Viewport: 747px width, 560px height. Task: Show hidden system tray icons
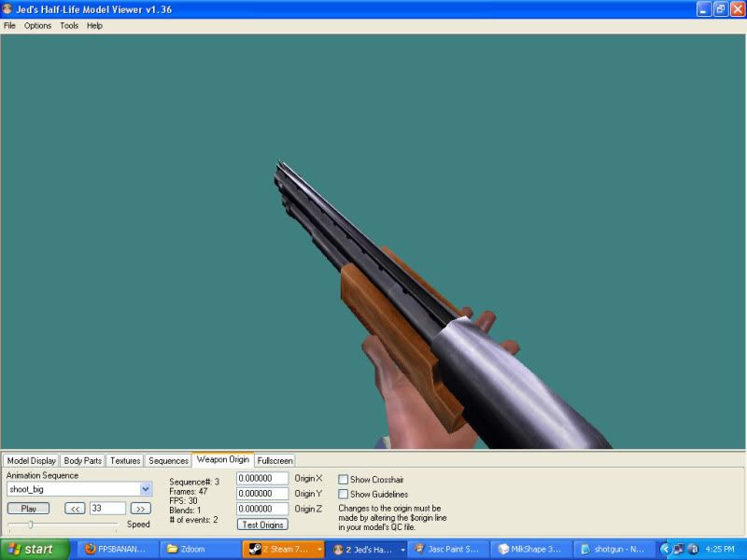[665, 550]
